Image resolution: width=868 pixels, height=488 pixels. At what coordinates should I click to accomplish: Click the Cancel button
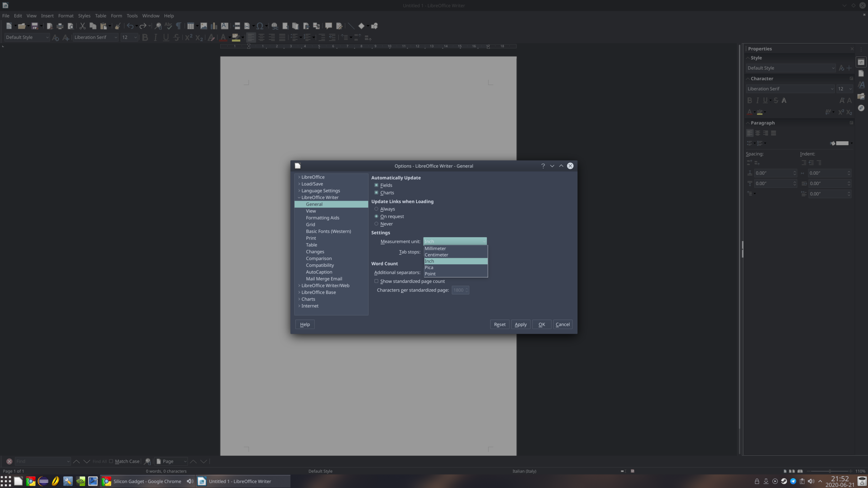click(563, 324)
